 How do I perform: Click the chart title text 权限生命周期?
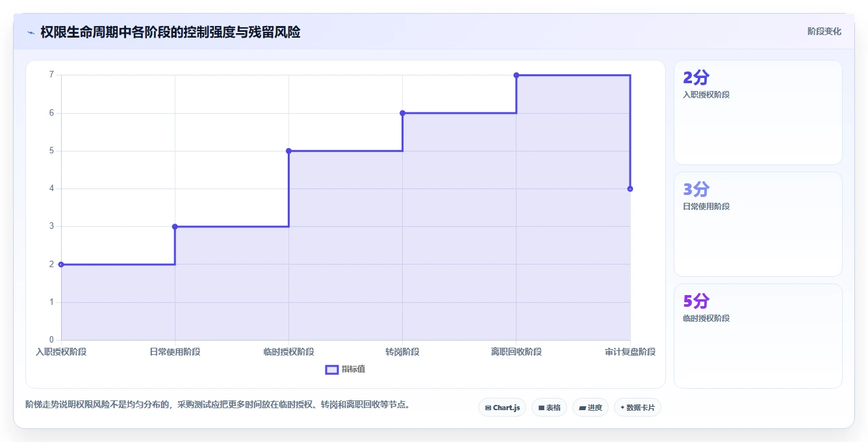tap(79, 32)
